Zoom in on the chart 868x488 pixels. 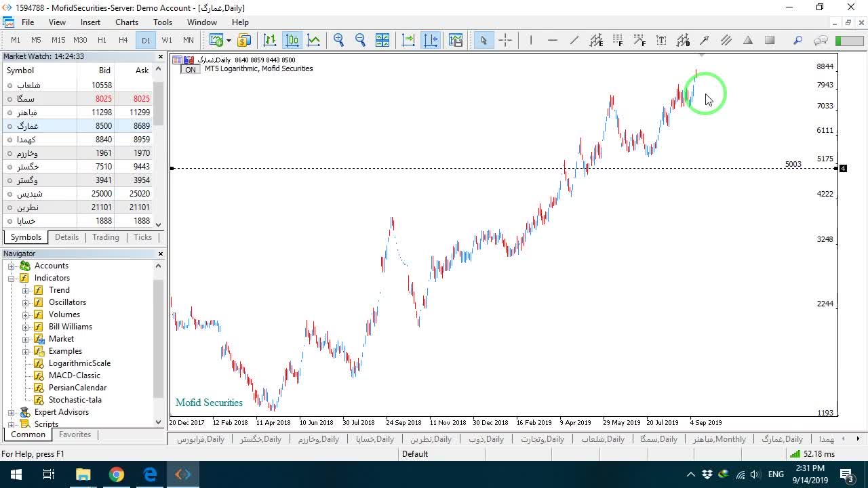[339, 40]
